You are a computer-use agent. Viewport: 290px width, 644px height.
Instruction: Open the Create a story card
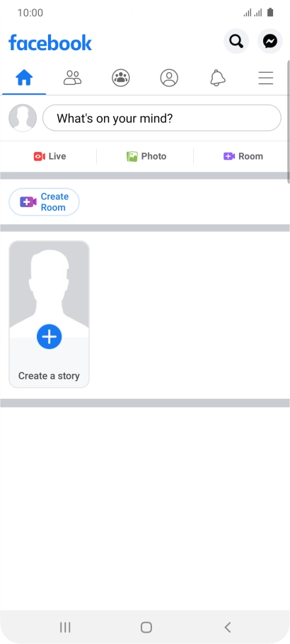click(49, 314)
